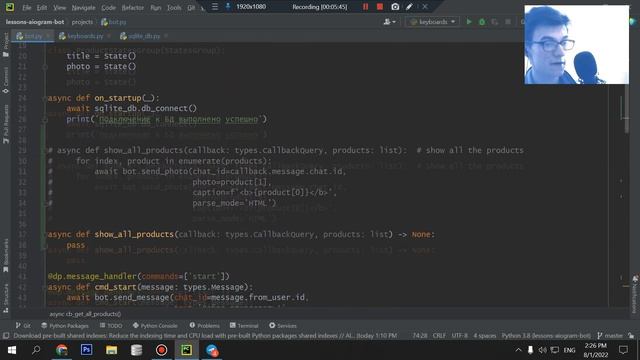Close the recording overlay bar
Screen dimensions: 640x360
coord(424,7)
